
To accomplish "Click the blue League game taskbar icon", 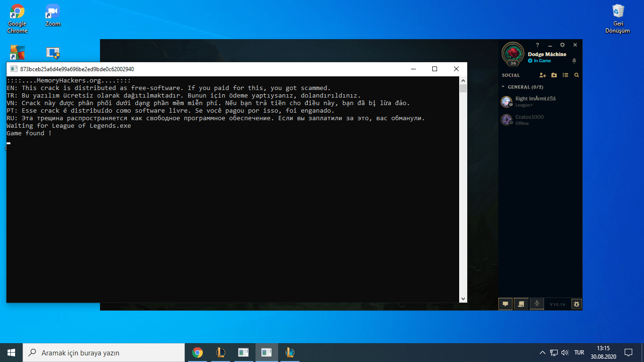I will [289, 353].
